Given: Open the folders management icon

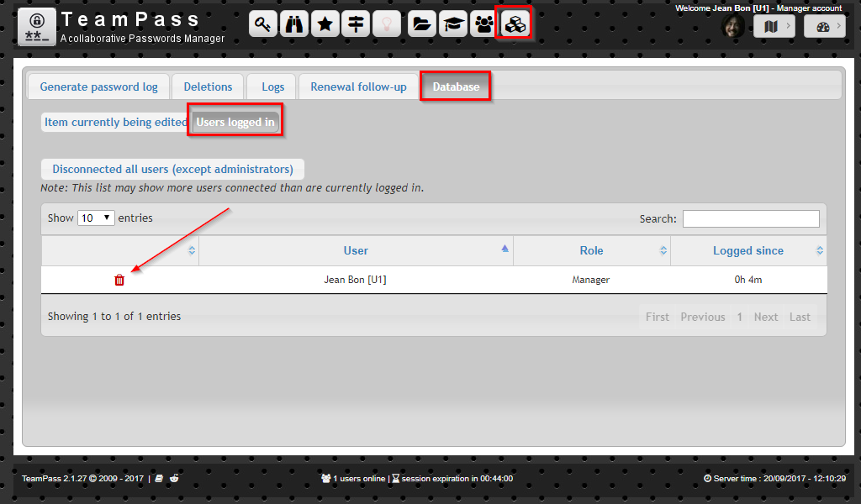Looking at the screenshot, I should pyautogui.click(x=421, y=24).
